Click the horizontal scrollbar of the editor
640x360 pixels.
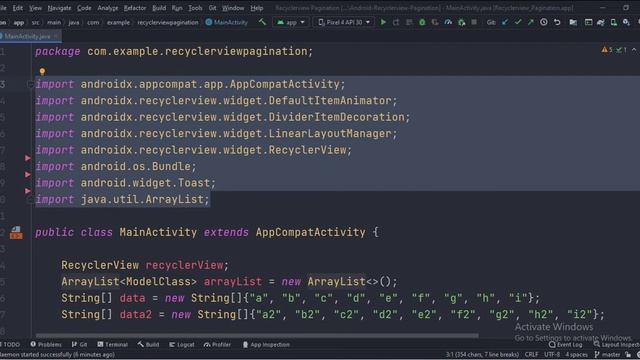click(257, 336)
